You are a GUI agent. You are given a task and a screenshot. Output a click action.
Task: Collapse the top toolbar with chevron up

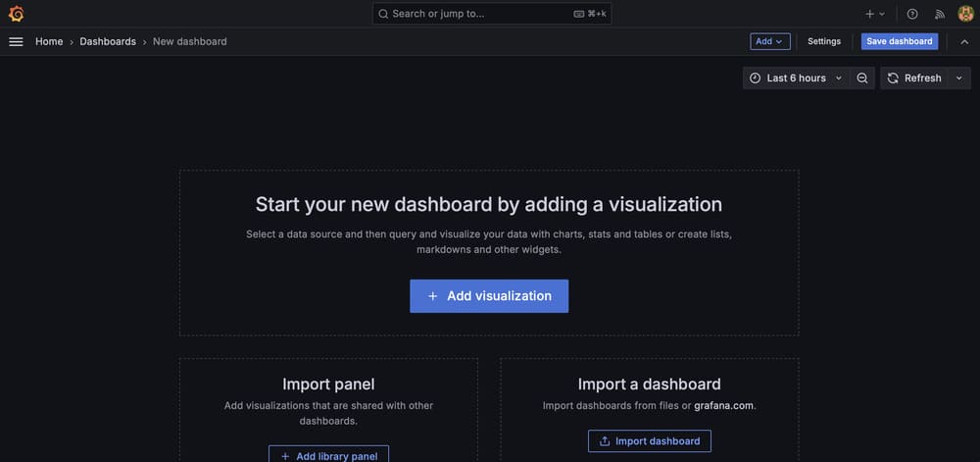pos(964,42)
